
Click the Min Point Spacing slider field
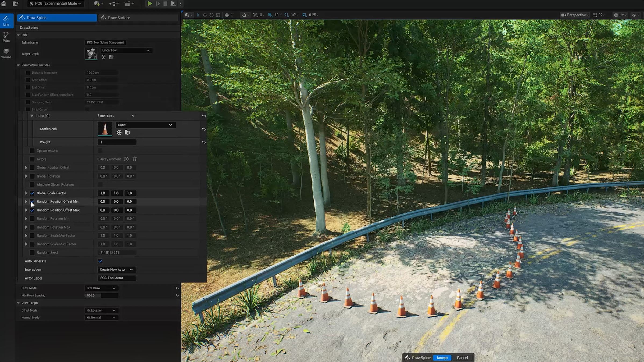click(x=102, y=295)
